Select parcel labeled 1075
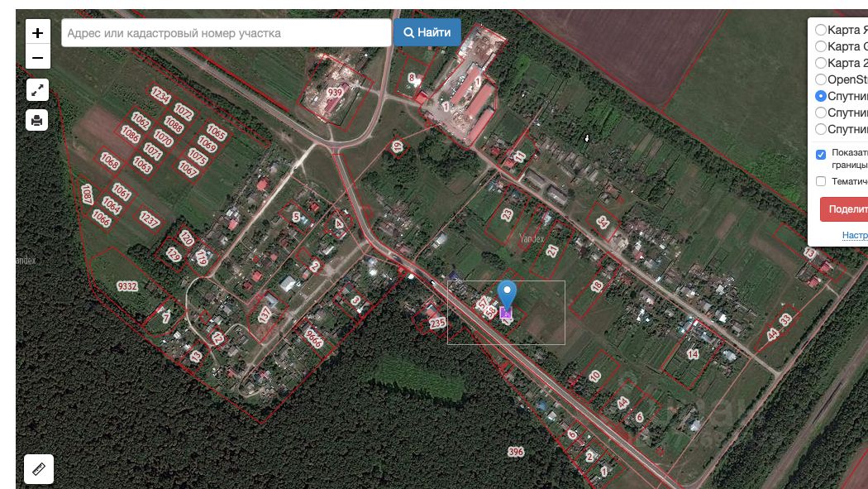This screenshot has width=868, height=489. click(197, 156)
